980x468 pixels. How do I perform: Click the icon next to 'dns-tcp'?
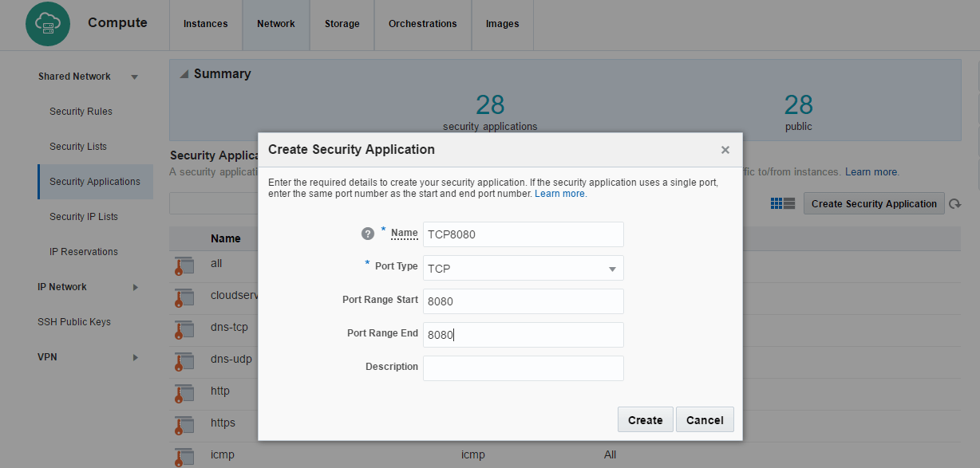point(184,328)
